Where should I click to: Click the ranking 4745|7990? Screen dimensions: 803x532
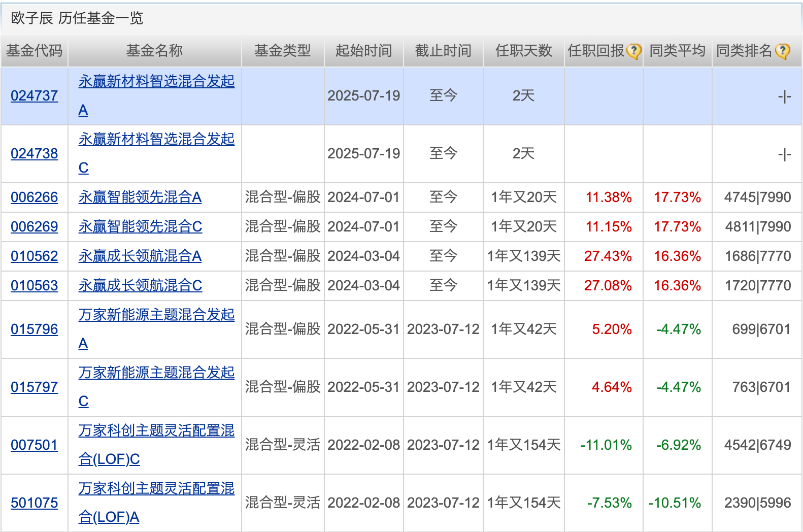pos(758,197)
